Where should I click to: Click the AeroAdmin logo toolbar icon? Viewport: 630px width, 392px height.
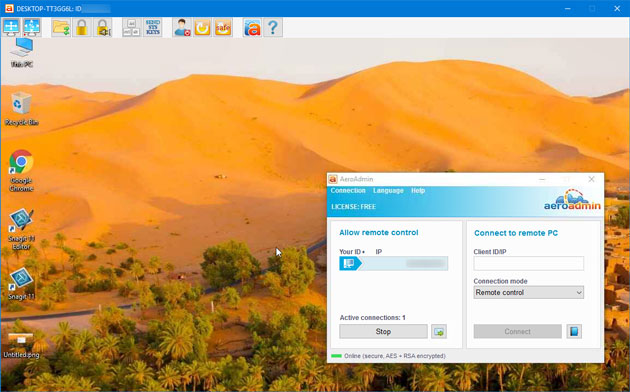(252, 27)
